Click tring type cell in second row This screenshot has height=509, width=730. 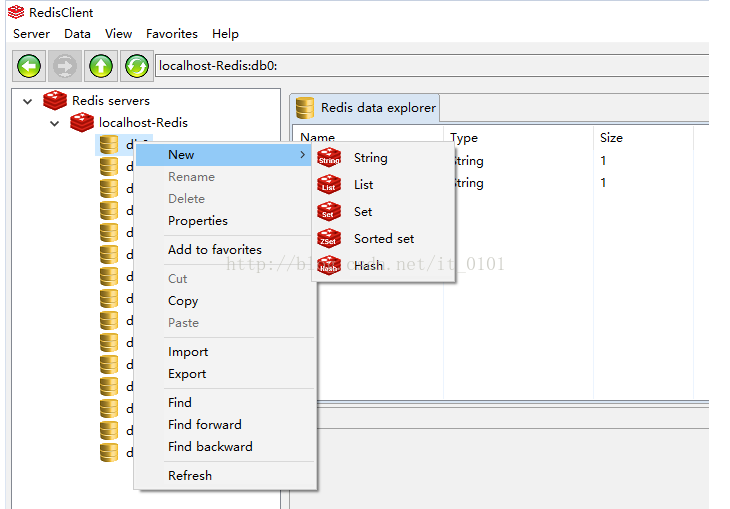point(469,183)
